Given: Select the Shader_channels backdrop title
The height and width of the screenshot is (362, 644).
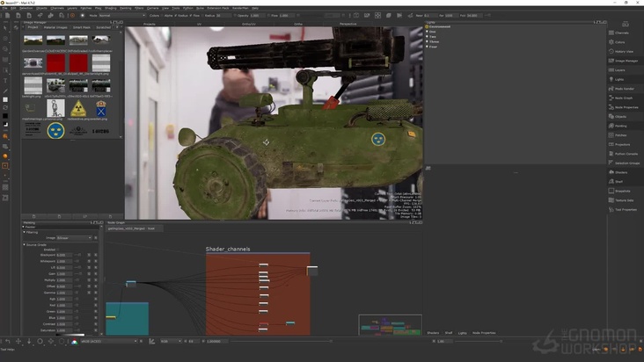Looking at the screenshot, I should (228, 249).
